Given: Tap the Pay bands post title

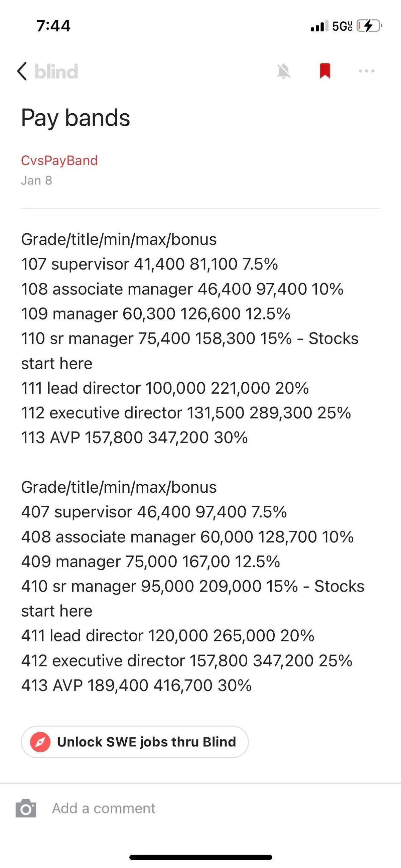Looking at the screenshot, I should (76, 118).
